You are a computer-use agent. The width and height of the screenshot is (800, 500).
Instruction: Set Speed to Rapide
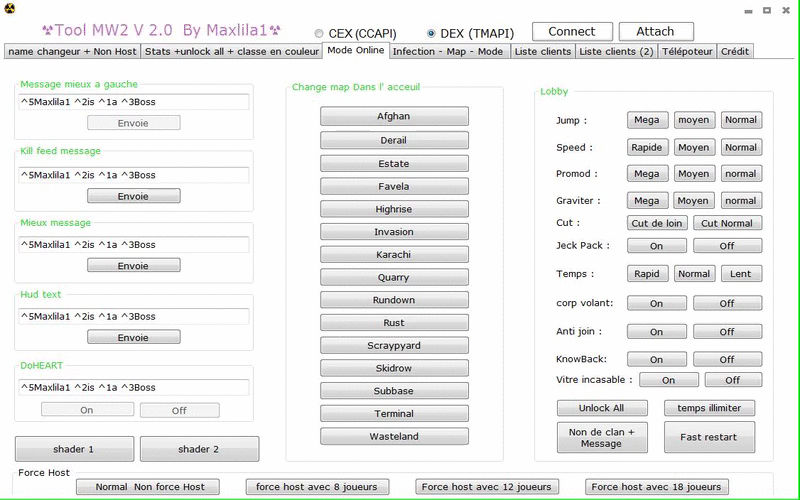tap(647, 147)
